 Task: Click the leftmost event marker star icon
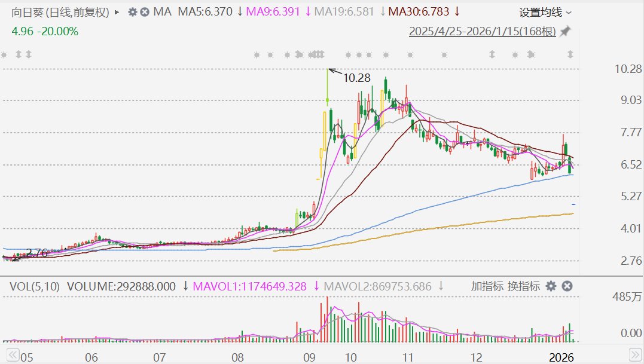(4, 55)
